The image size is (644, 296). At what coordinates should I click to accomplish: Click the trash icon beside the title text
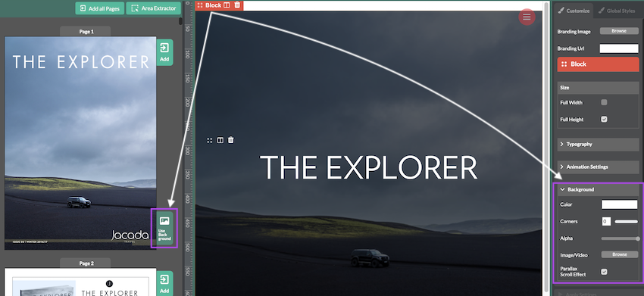click(x=231, y=140)
